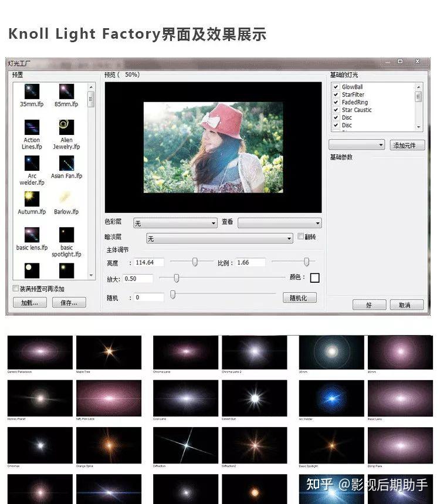Click the 保存... button
This screenshot has height=504, width=440.
tap(69, 303)
